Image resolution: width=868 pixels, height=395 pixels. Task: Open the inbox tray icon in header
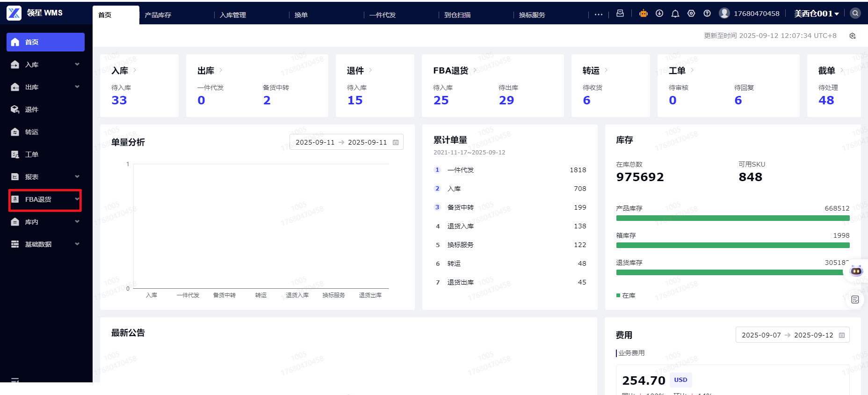click(x=620, y=13)
